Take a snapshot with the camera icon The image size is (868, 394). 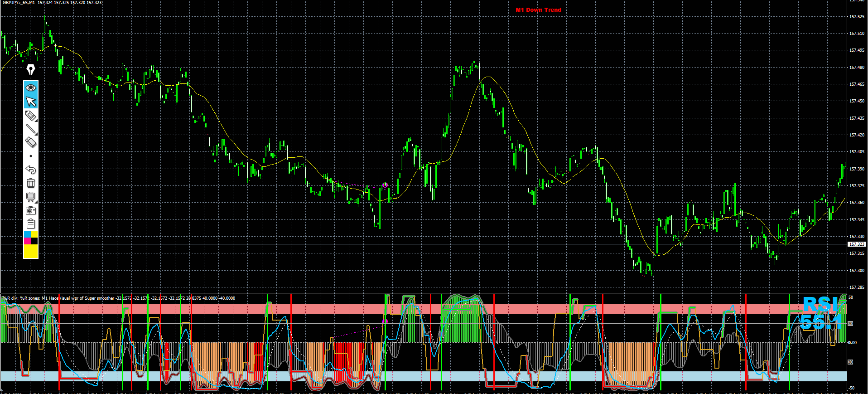tap(31, 210)
